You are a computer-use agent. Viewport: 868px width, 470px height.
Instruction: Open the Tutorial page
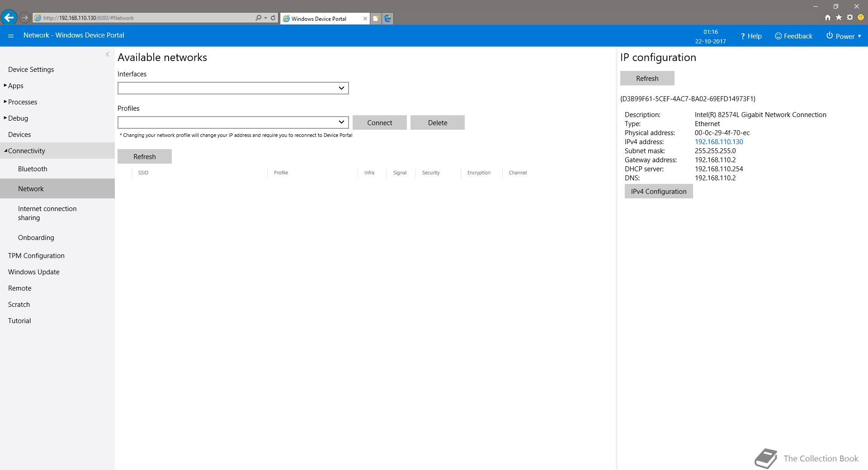pos(19,321)
